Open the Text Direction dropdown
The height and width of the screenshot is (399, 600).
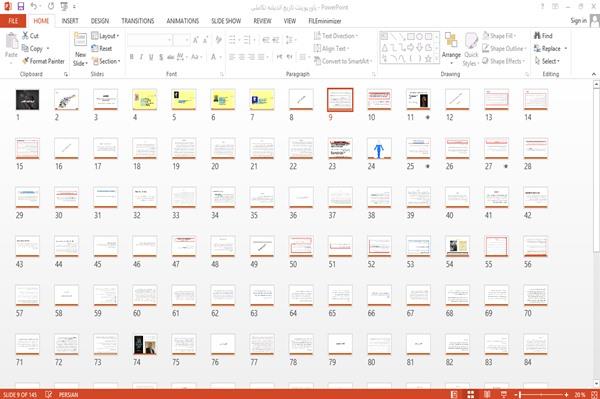(x=336, y=36)
